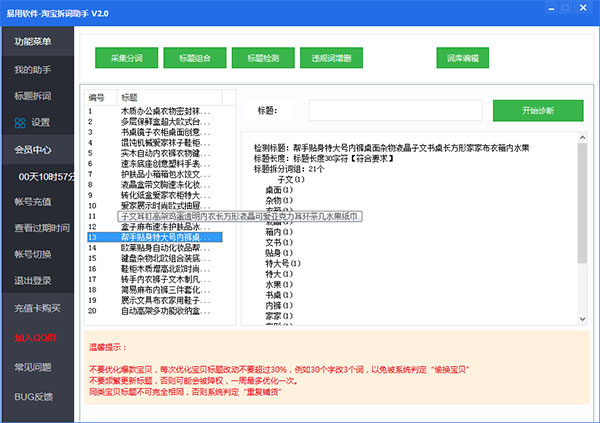Select row 14 欧莱贴身自动化妆品

(x=155, y=248)
